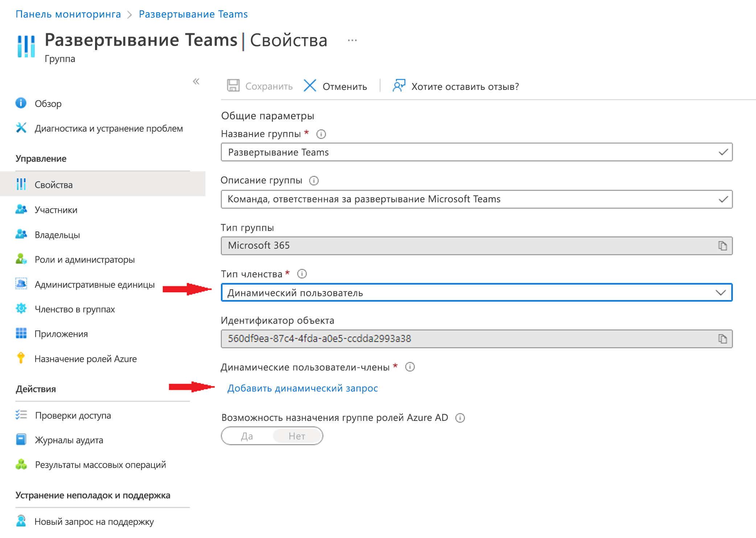Click the Access reviews checklist icon

pyautogui.click(x=21, y=415)
